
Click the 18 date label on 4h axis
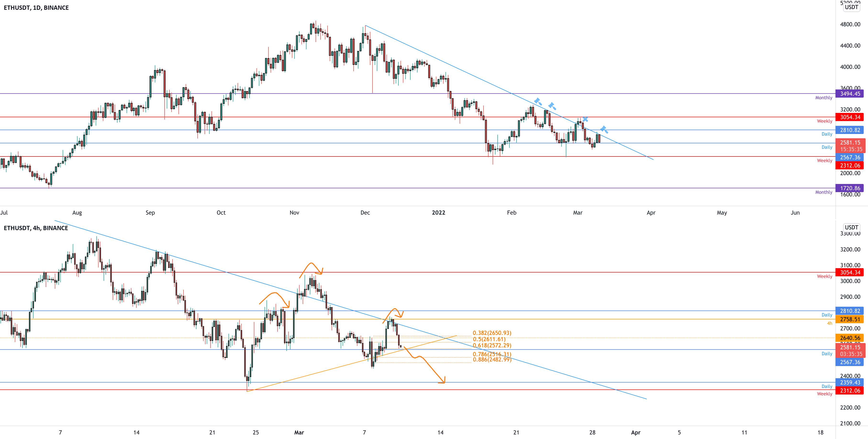point(820,433)
